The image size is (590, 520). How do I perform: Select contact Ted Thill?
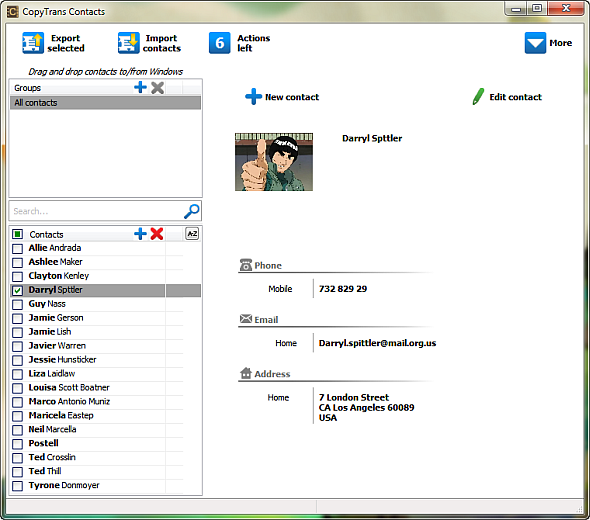point(45,471)
